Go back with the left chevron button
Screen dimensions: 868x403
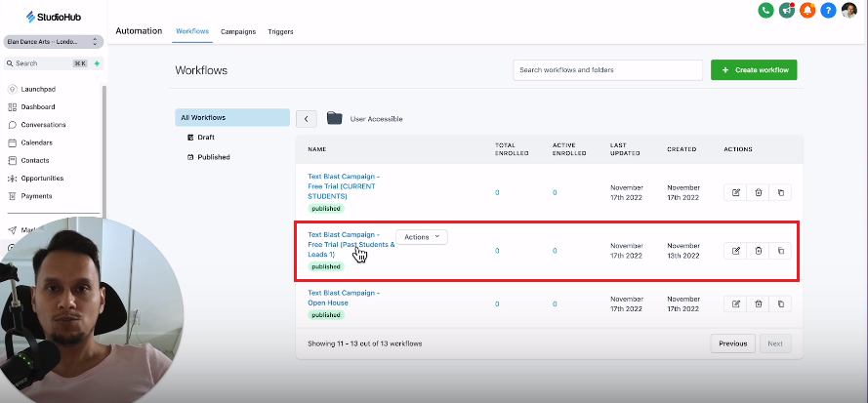(x=307, y=119)
